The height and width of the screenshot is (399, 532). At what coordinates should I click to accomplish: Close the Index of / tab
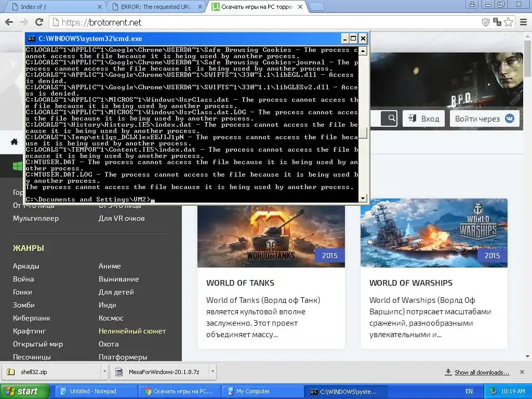(99, 7)
